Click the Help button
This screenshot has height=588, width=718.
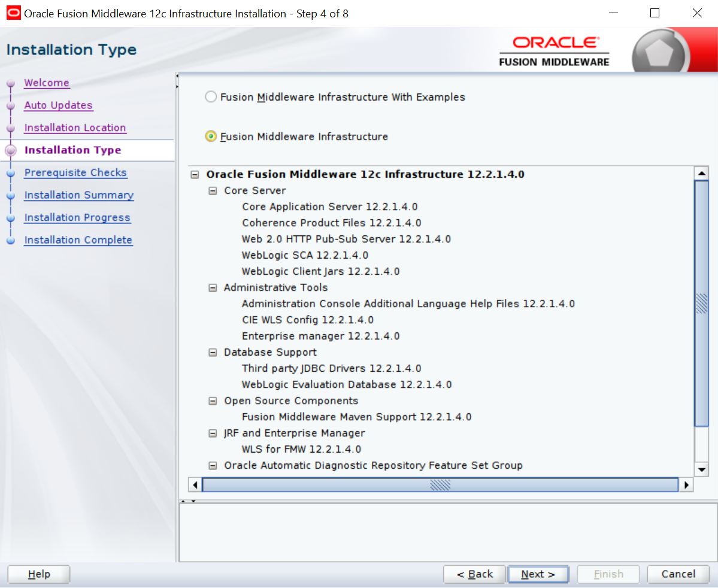tap(39, 574)
